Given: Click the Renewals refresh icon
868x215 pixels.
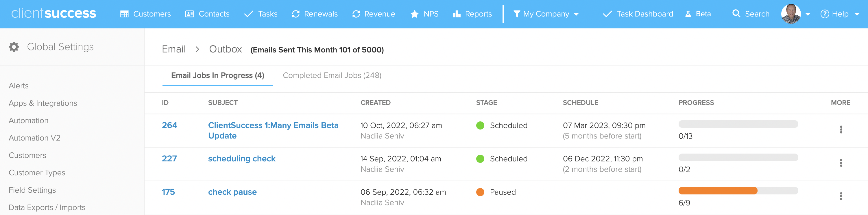Looking at the screenshot, I should [x=296, y=14].
